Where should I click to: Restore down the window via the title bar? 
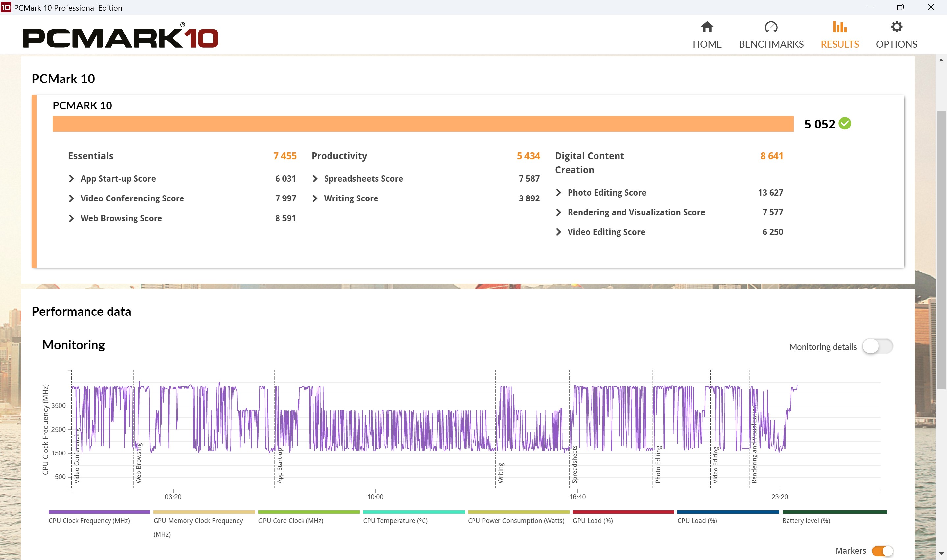pyautogui.click(x=900, y=7)
